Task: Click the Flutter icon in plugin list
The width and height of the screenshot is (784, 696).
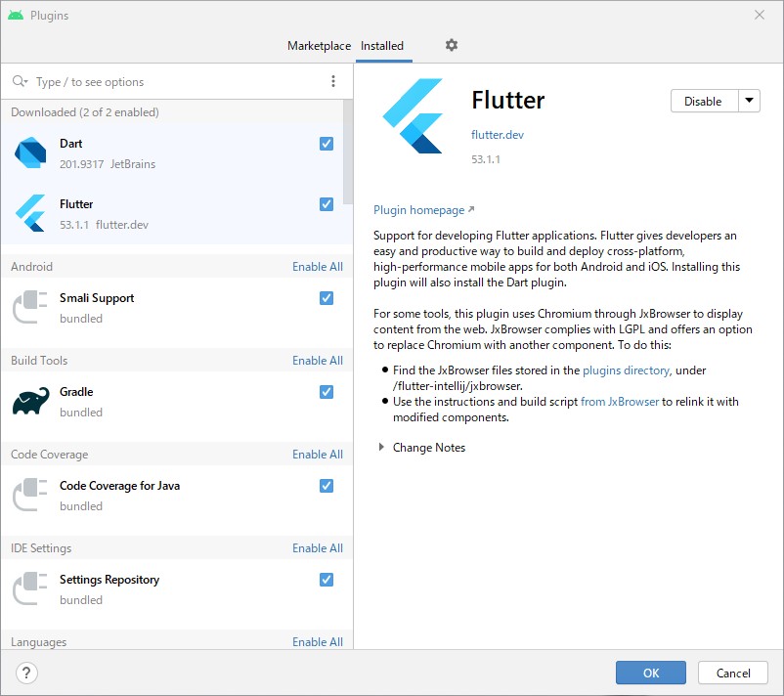Action: [30, 213]
